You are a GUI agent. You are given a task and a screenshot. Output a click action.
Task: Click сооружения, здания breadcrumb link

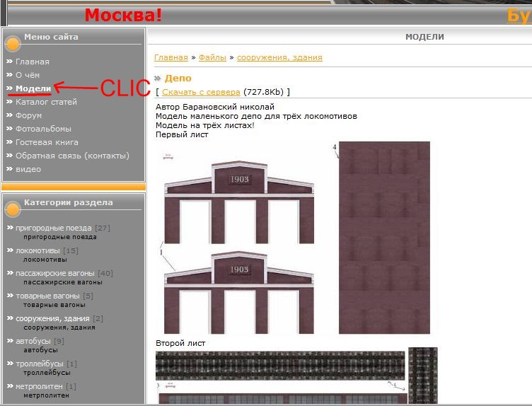pos(279,57)
